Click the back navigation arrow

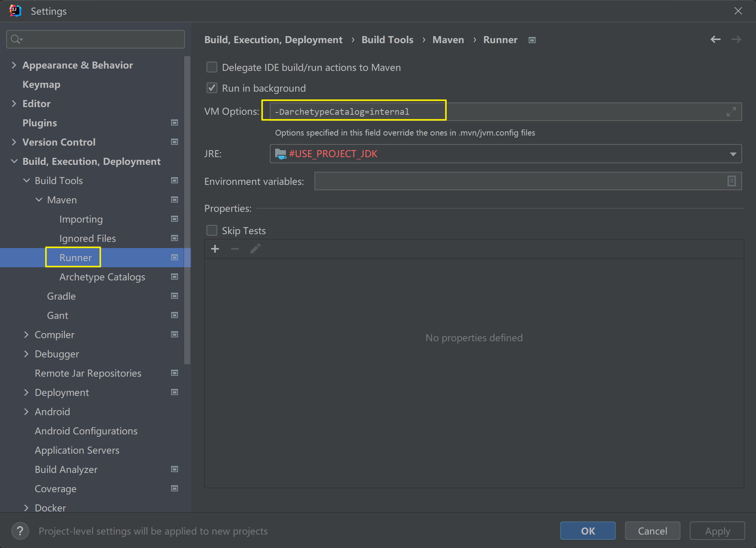[x=715, y=39]
